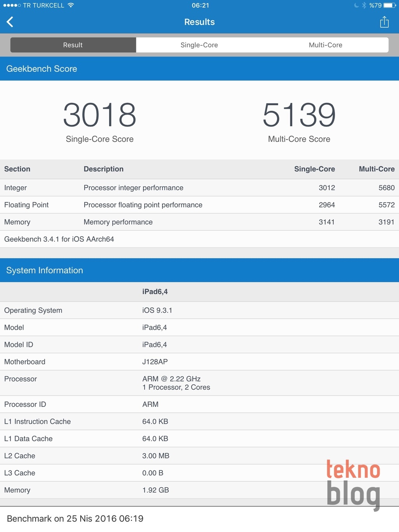Check the Wi-Fi status icon
The height and width of the screenshot is (532, 399).
point(71,5)
